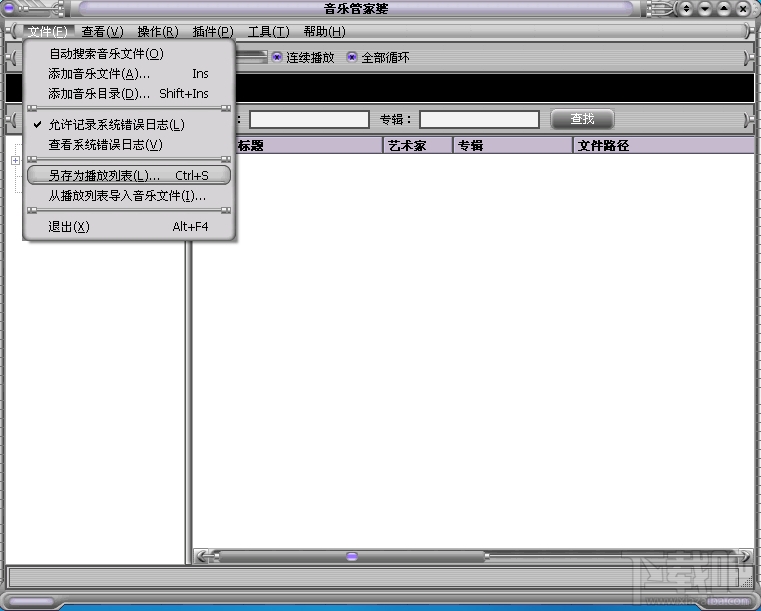
Task: Expand the tree node plus icon
Action: click(x=16, y=160)
